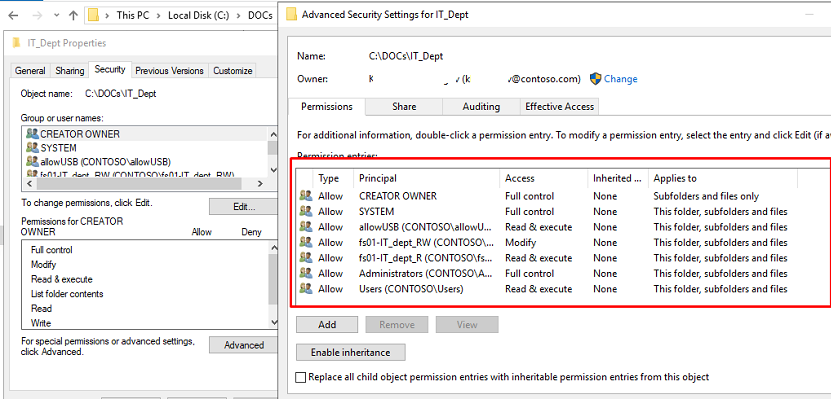Click the Advanced button in Properties
This screenshot has width=831, height=399.
pyautogui.click(x=244, y=345)
